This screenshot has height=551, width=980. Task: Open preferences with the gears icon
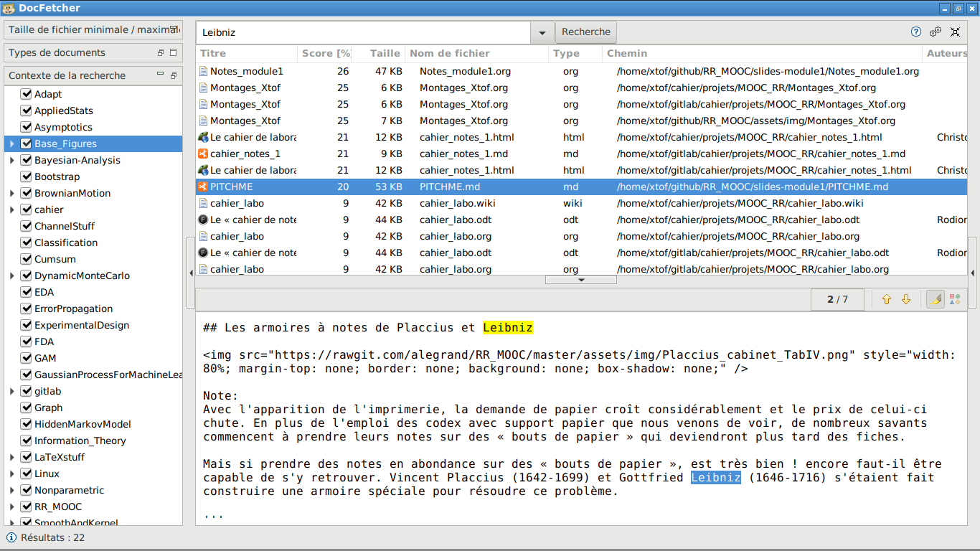click(x=936, y=32)
